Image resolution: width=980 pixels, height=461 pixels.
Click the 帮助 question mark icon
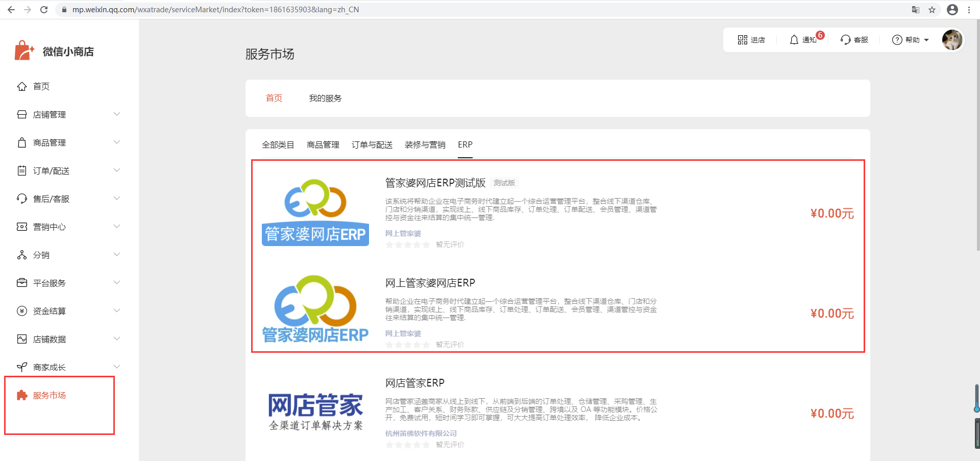pyautogui.click(x=897, y=40)
